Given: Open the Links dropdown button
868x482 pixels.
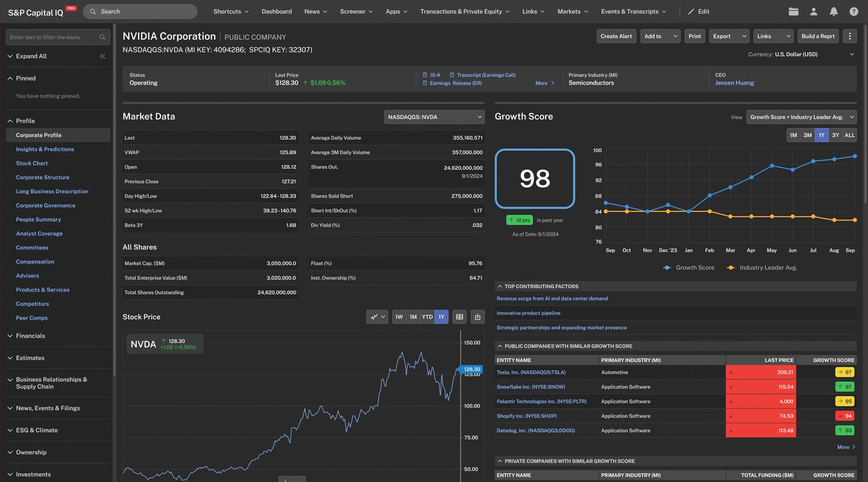Looking at the screenshot, I should click(773, 36).
